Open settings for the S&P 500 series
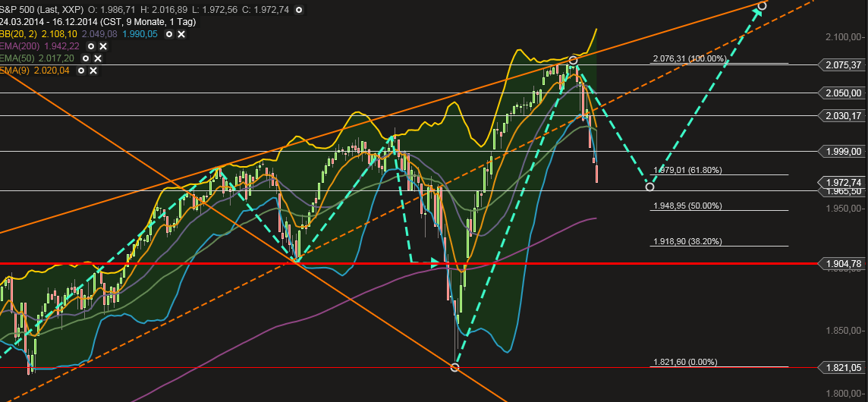 click(x=299, y=10)
